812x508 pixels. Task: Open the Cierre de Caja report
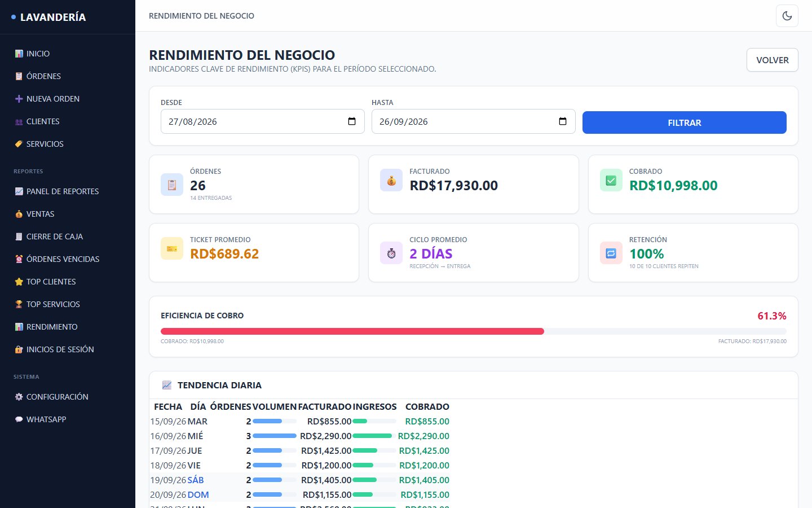tap(68, 237)
